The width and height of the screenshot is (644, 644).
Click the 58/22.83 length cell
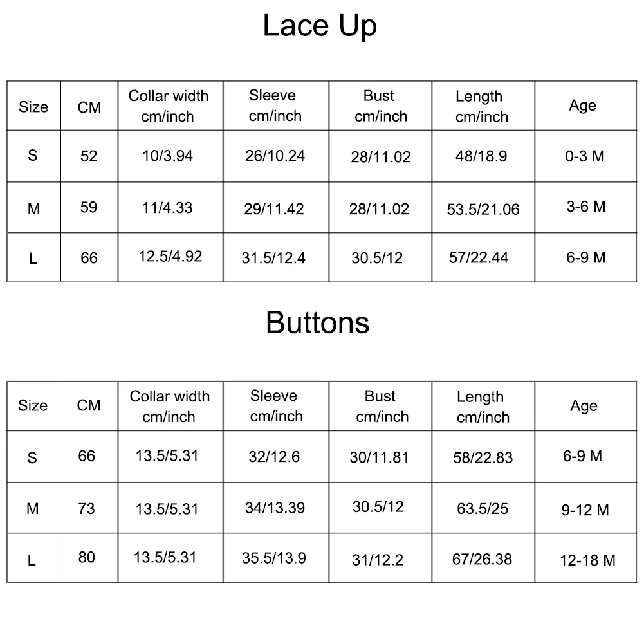point(483,458)
